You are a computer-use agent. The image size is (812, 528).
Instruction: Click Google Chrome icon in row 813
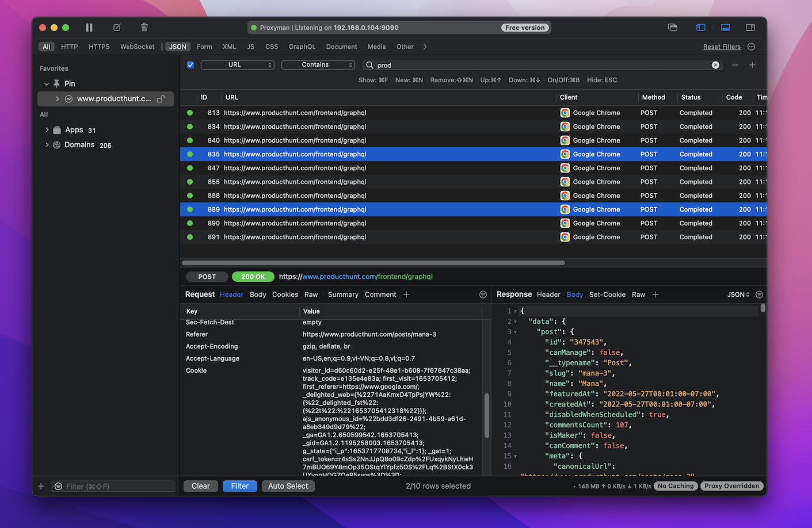[565, 113]
